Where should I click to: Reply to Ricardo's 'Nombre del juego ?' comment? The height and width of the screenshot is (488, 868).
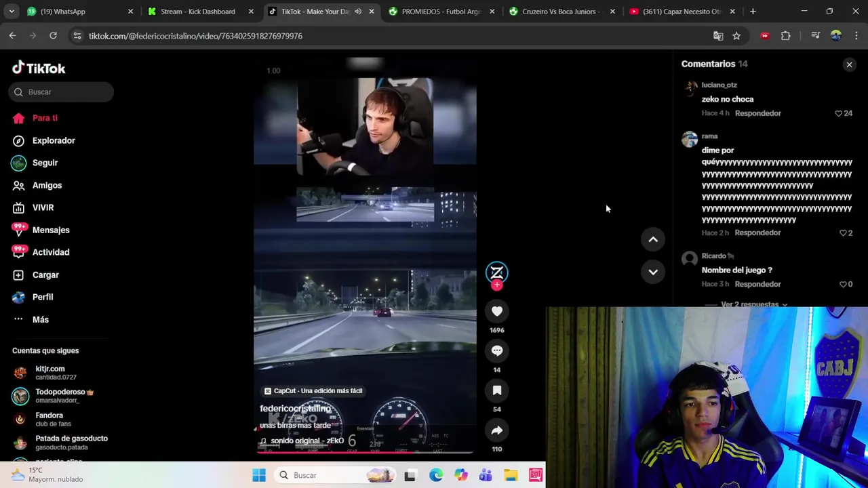tap(758, 284)
